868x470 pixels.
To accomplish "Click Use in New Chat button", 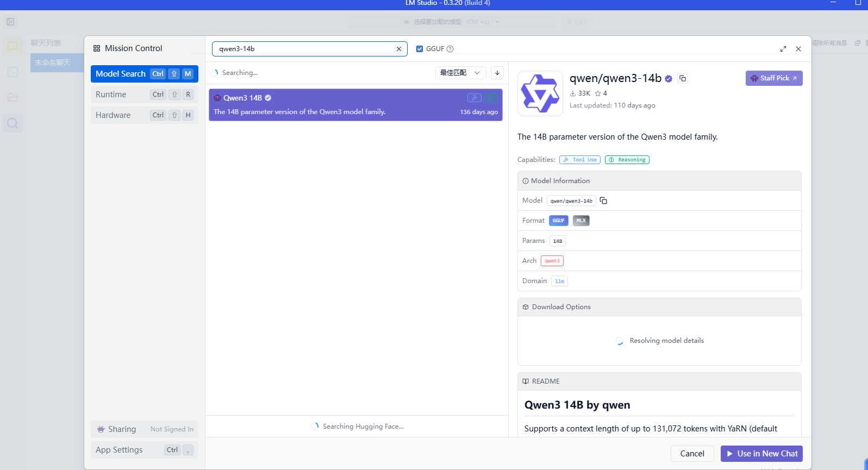I will click(761, 454).
